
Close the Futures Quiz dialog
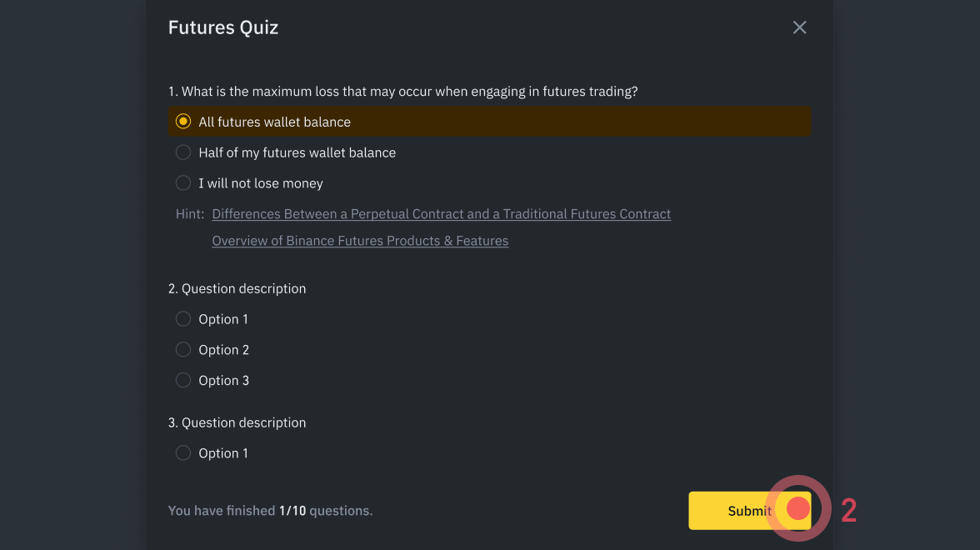point(799,27)
